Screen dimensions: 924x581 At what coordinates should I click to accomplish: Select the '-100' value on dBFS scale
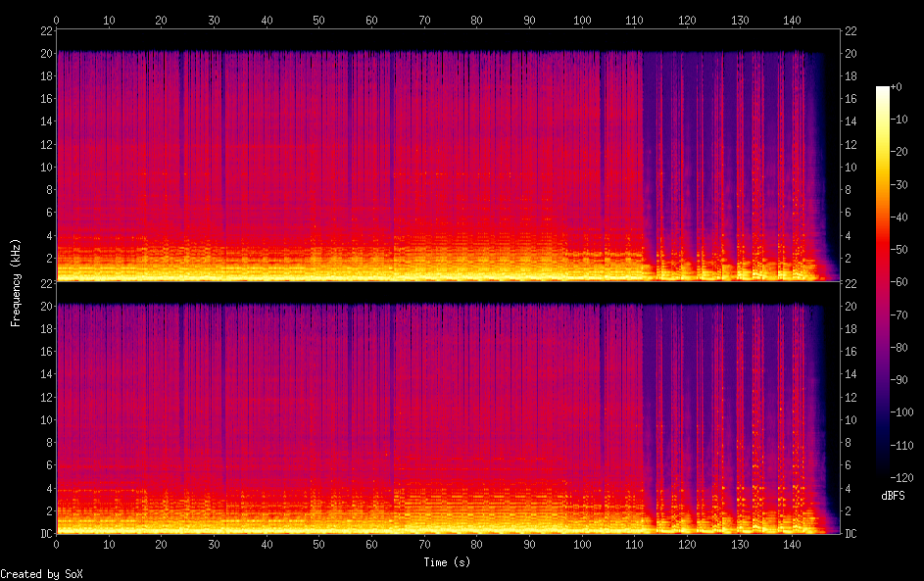pos(901,412)
